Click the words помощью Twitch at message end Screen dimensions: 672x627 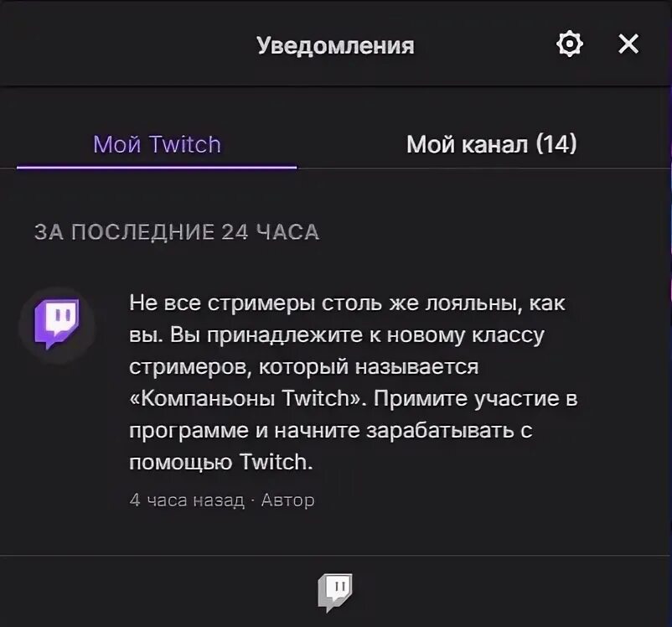220,463
